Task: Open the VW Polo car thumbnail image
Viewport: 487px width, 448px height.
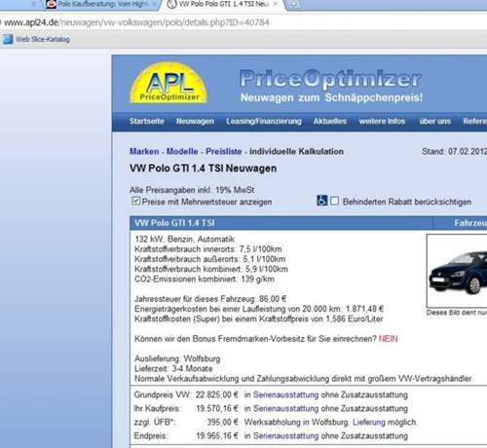Action: click(457, 271)
